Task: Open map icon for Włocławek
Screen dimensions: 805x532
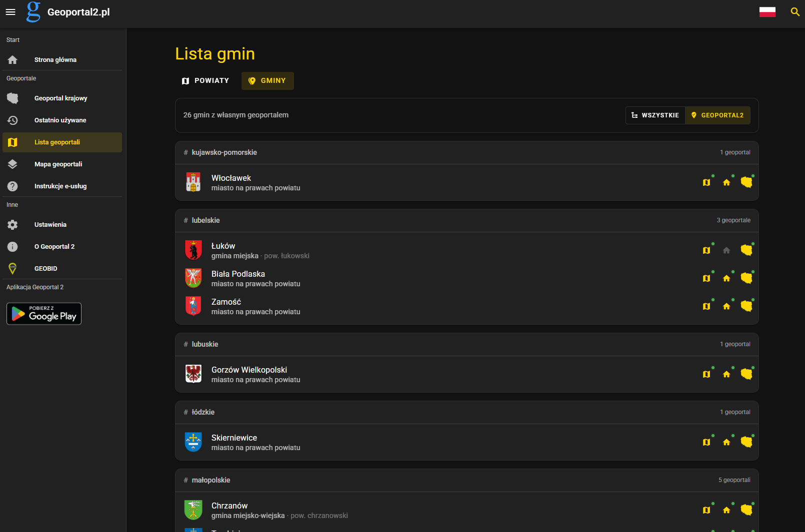Action: click(706, 182)
